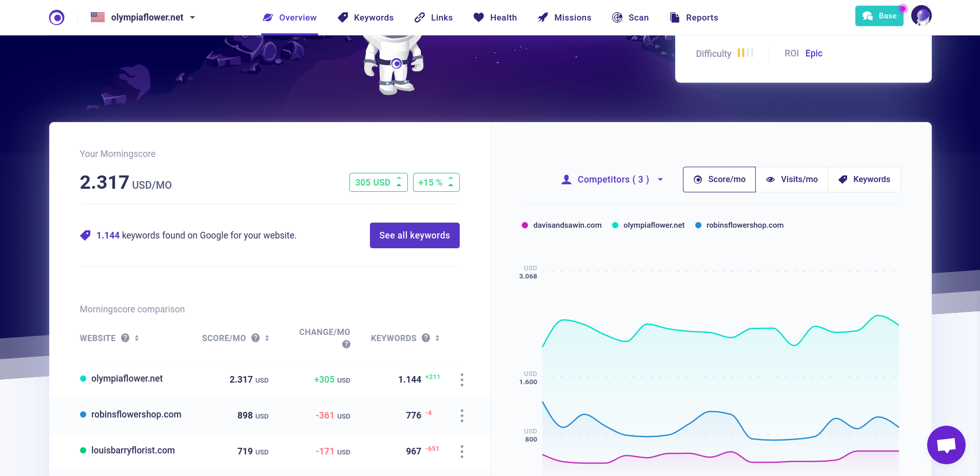Open three-dot menu for robinsflowershop.com row
This screenshot has width=980, height=476.
(462, 415)
